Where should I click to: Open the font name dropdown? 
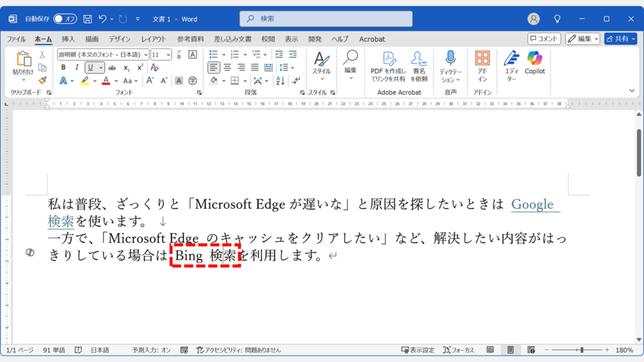[x=145, y=55]
